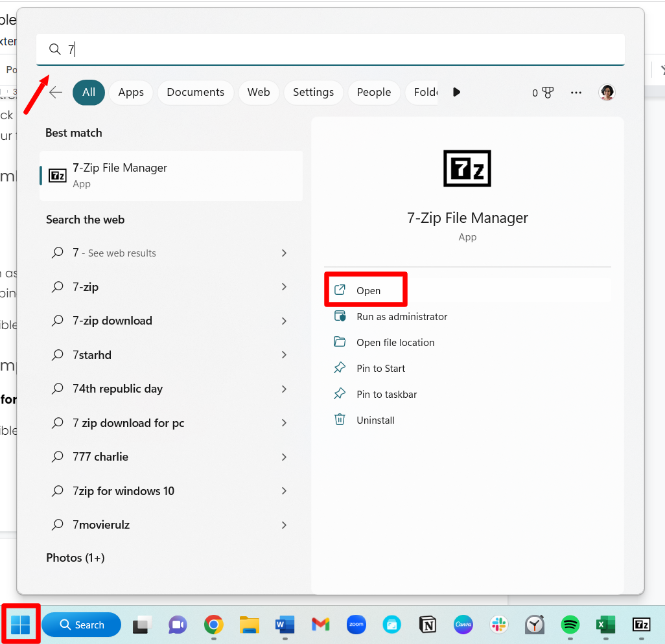Pin 7-Zip to Start
The width and height of the screenshot is (665, 644).
tap(467, 369)
